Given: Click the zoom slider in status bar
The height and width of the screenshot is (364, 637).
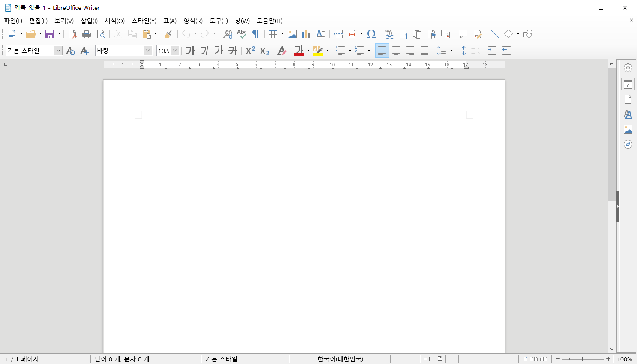Looking at the screenshot, I should 583,359.
